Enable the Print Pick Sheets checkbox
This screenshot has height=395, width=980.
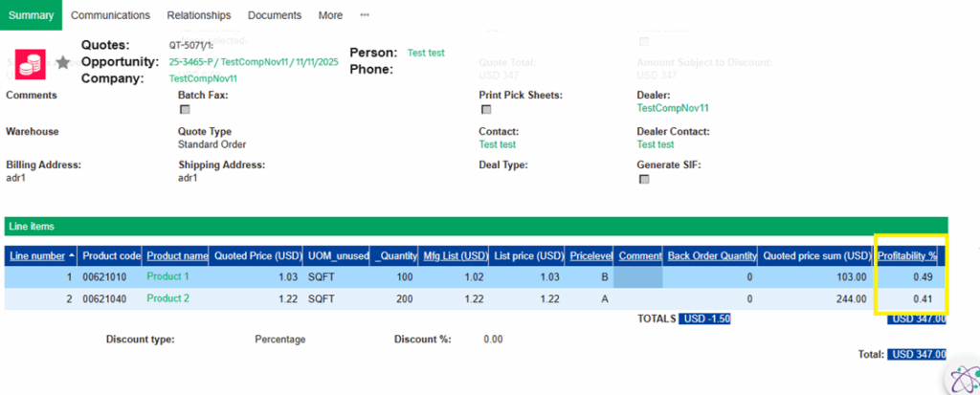coord(485,110)
